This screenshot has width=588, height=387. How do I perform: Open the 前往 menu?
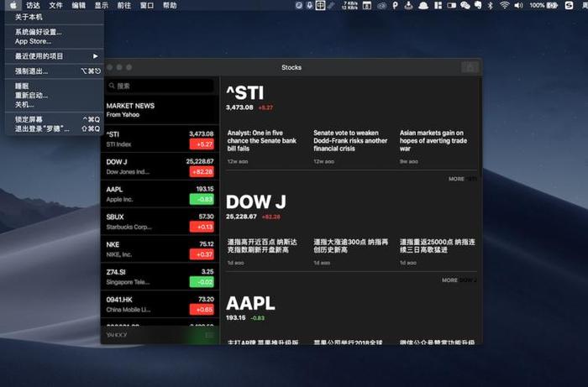click(x=124, y=5)
